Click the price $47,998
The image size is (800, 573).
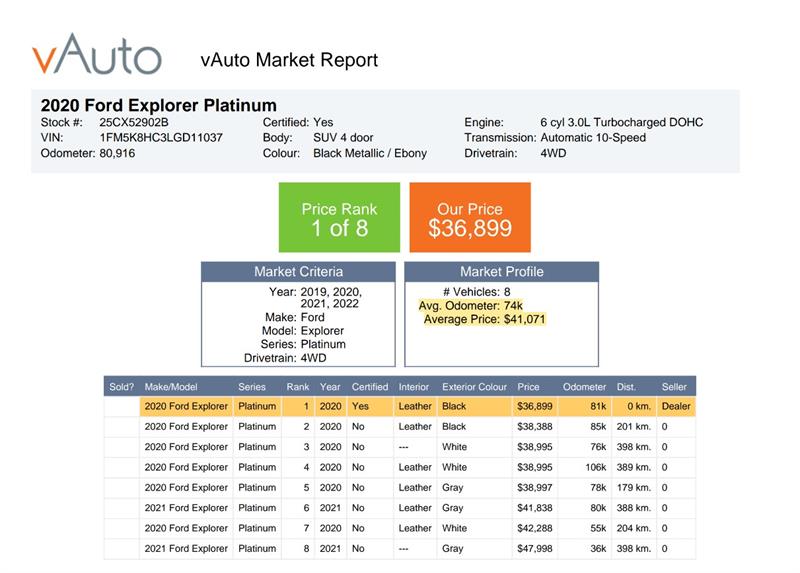535,549
